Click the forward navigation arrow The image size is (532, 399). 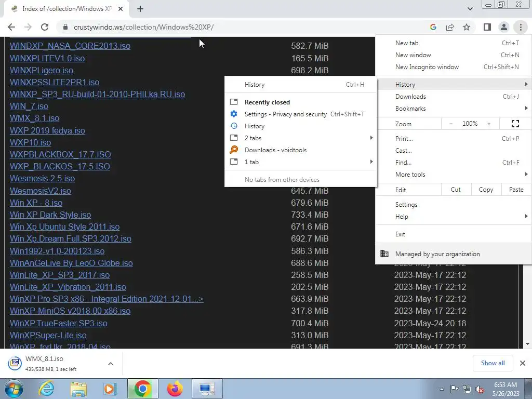[28, 27]
